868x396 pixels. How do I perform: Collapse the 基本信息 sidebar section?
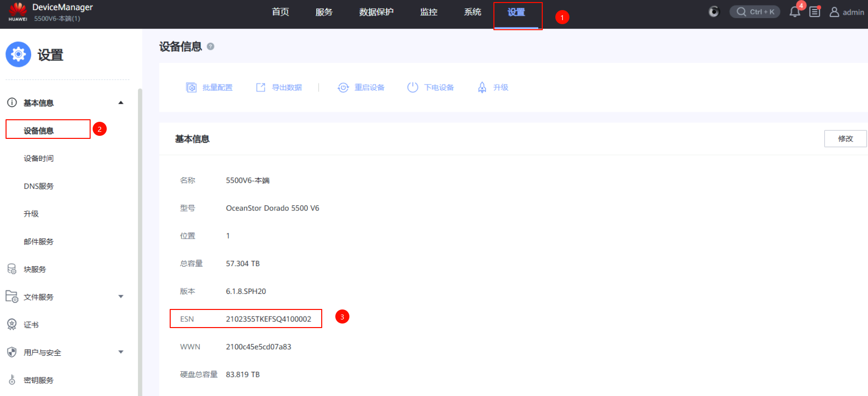(x=121, y=103)
